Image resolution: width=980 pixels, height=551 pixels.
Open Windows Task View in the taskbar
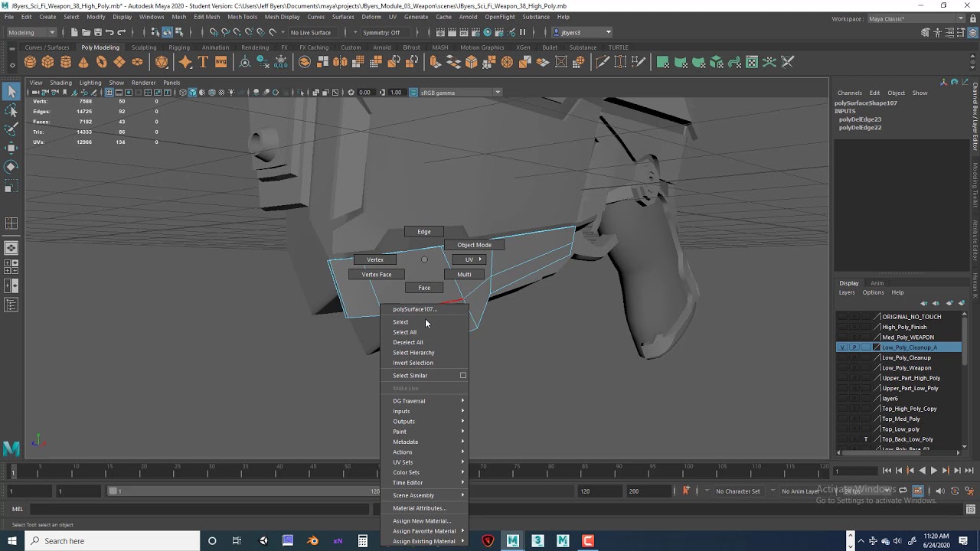click(237, 540)
